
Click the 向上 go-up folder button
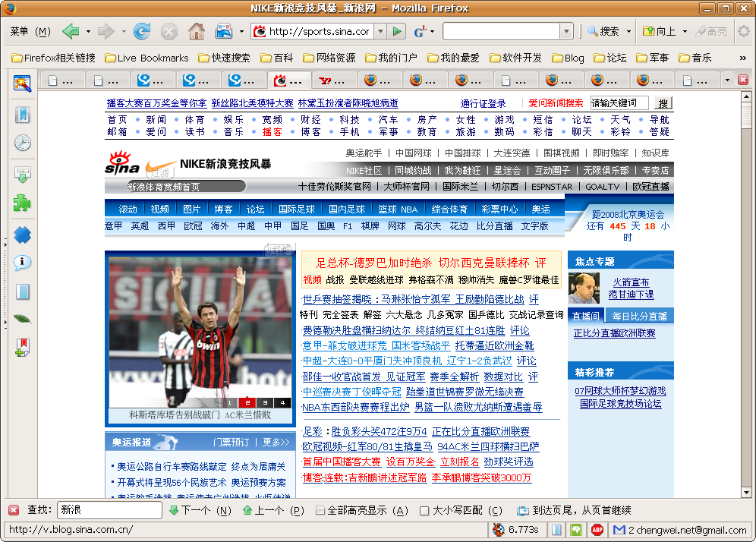pos(660,32)
